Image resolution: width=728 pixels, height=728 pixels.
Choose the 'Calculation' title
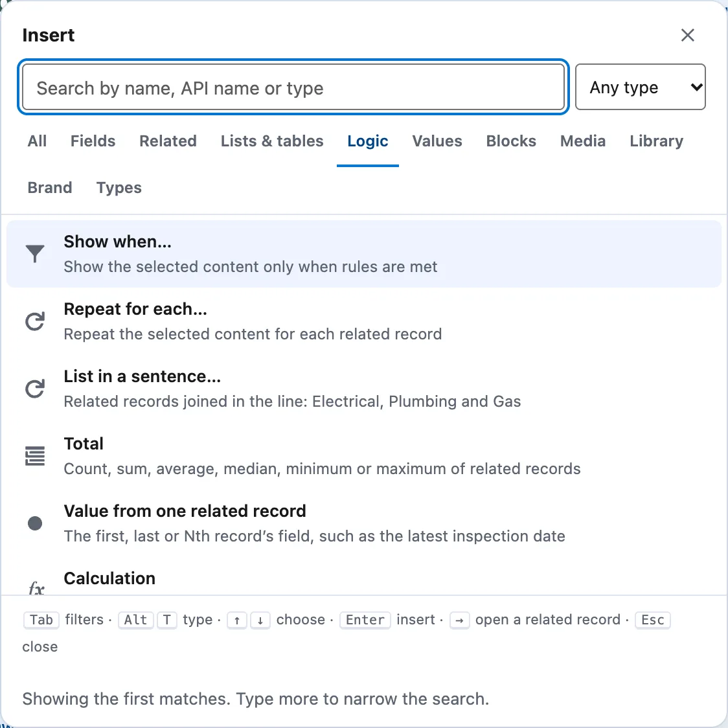point(109,578)
